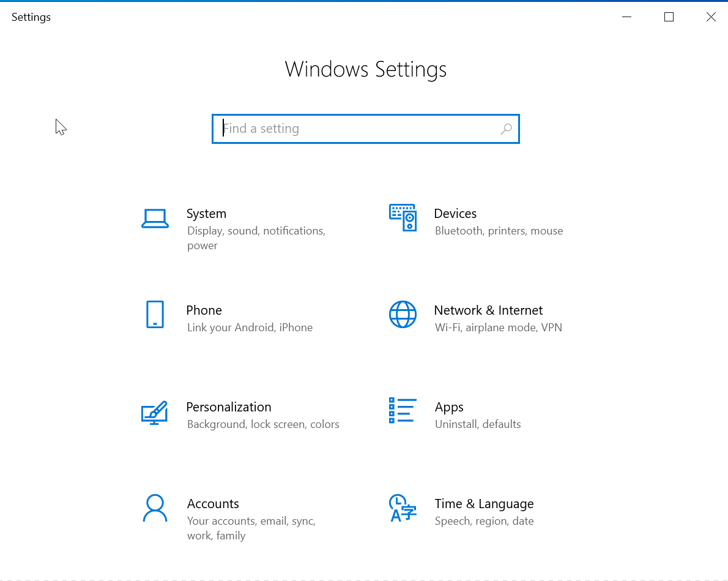728x581 pixels.
Task: Click the Apps list icon
Action: pos(403,410)
